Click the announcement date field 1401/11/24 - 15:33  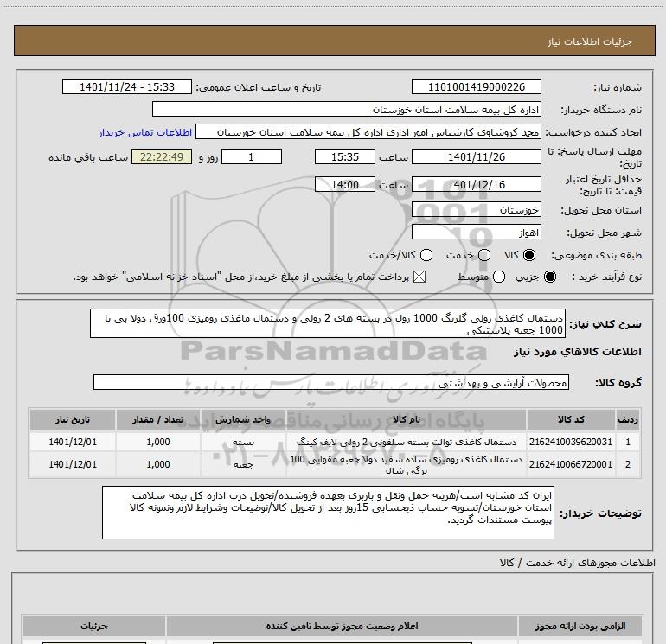click(x=127, y=87)
